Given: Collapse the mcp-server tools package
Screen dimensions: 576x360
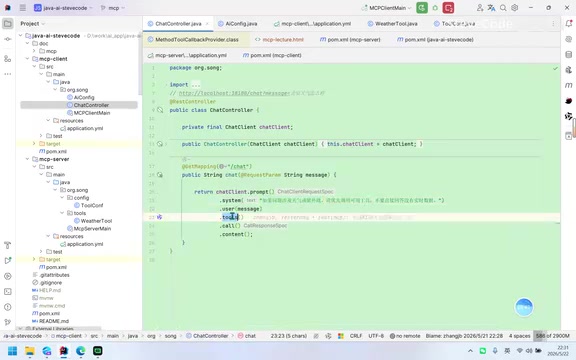Looking at the screenshot, I should point(62,213).
